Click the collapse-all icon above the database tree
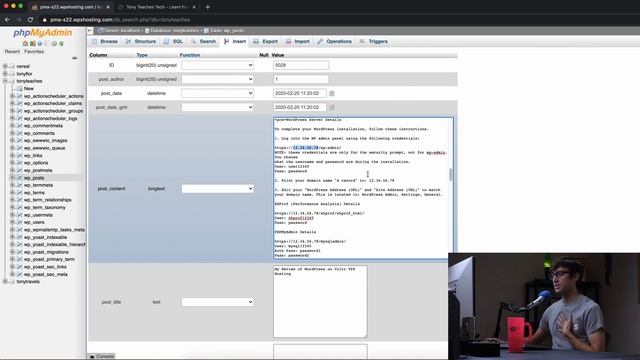Viewport: 640px width, 360px height. click(x=74, y=58)
